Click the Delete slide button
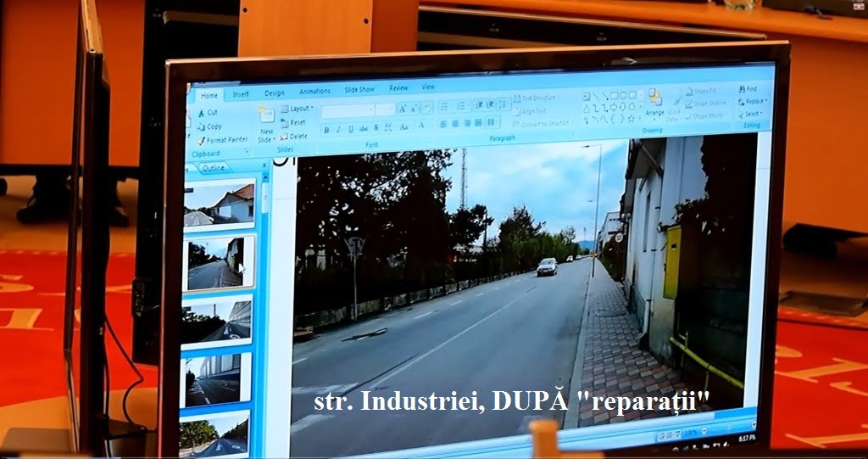The image size is (868, 459). coord(295,136)
